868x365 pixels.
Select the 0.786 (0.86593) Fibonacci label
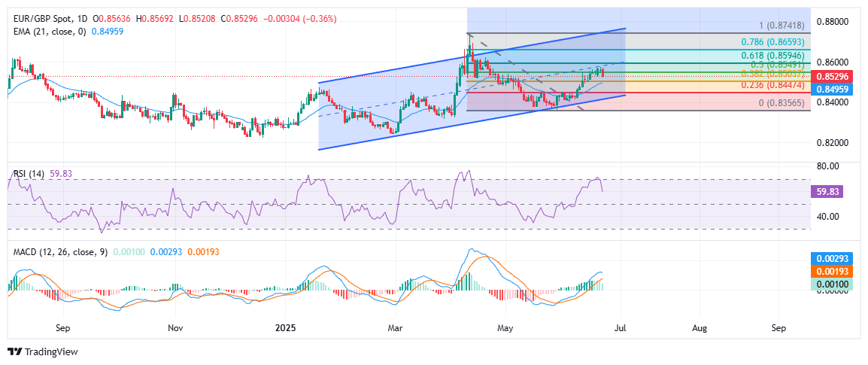tap(776, 44)
